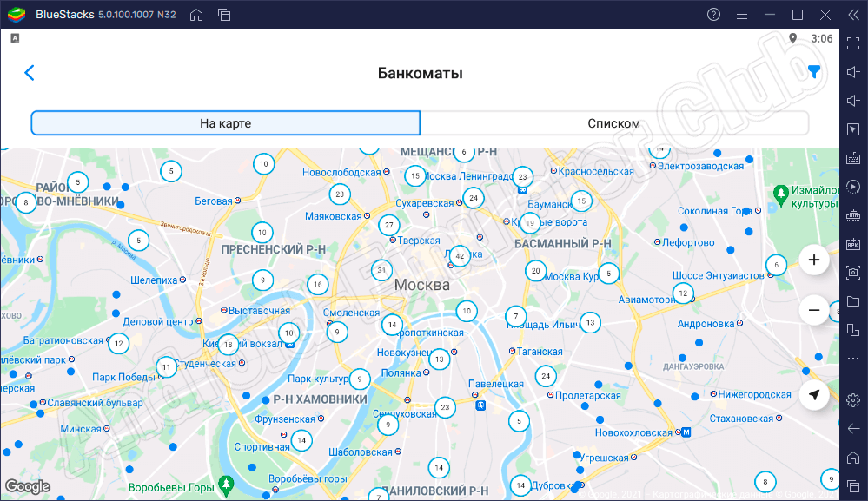Viewport: 868px width, 501px height.
Task: Click the Спортивная metro label
Action: [x=262, y=447]
